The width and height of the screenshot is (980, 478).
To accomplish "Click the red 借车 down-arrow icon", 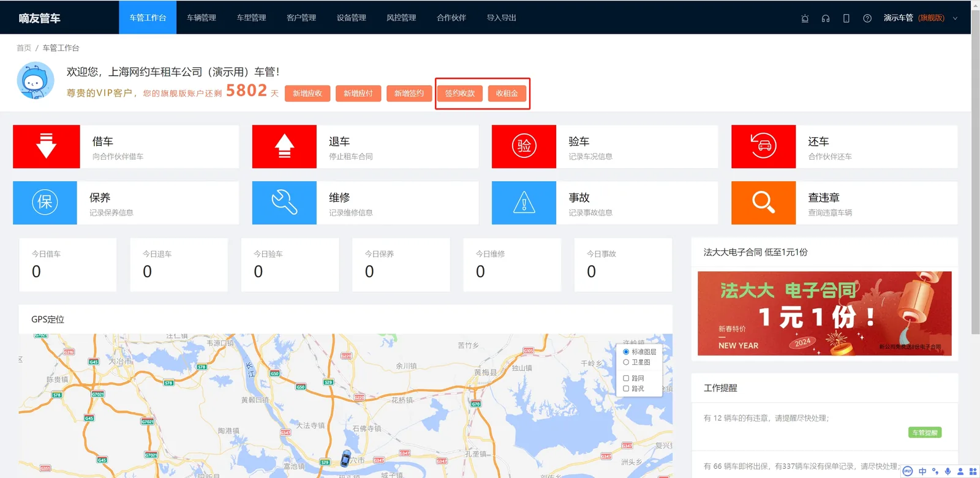I will [x=47, y=146].
